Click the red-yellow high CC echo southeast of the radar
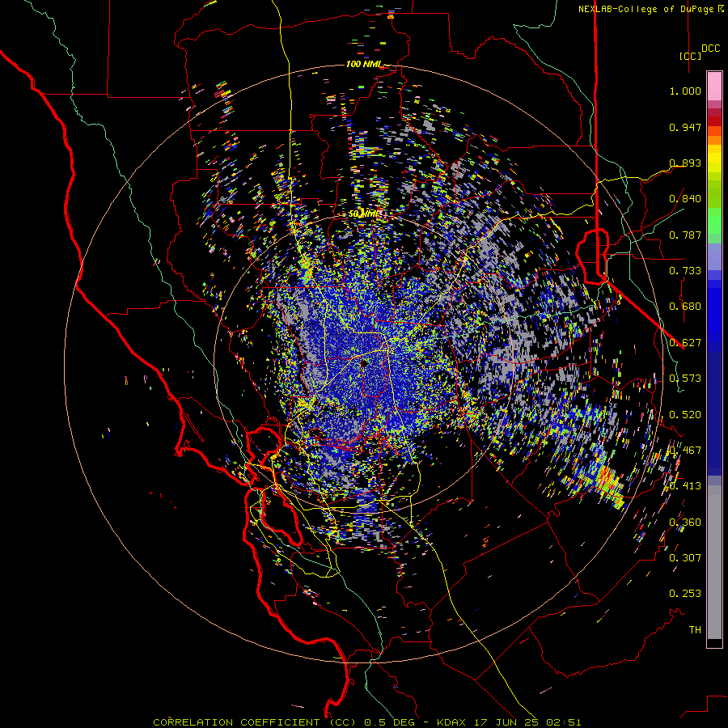Viewport: 728px width, 728px height. click(607, 480)
